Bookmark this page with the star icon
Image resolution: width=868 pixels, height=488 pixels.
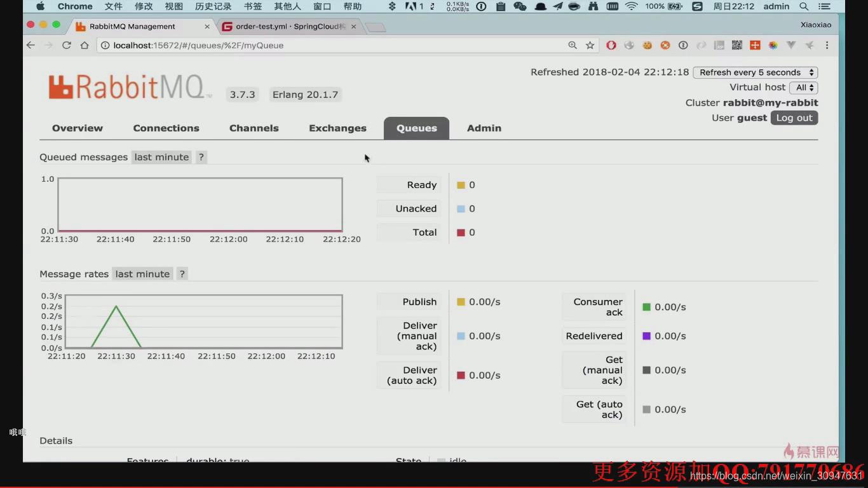click(590, 45)
